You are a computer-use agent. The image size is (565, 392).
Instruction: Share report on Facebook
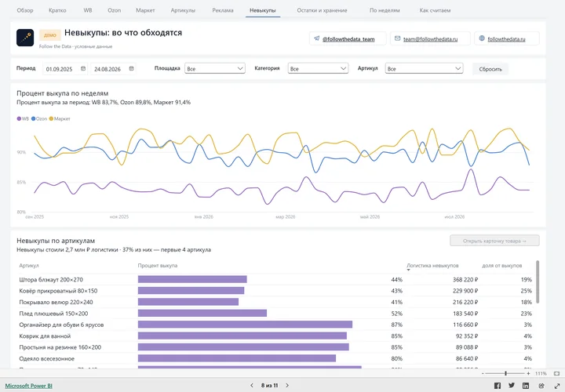[x=498, y=386]
